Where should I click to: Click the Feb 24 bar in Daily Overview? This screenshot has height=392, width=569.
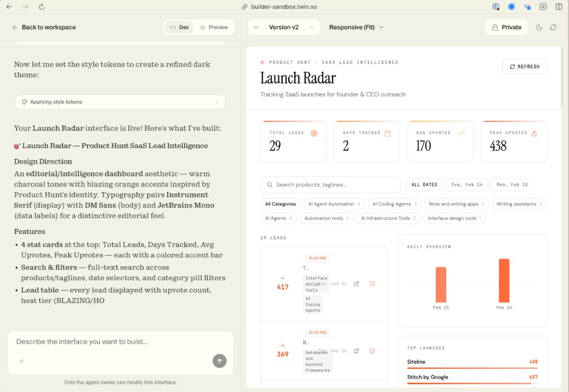[504, 280]
